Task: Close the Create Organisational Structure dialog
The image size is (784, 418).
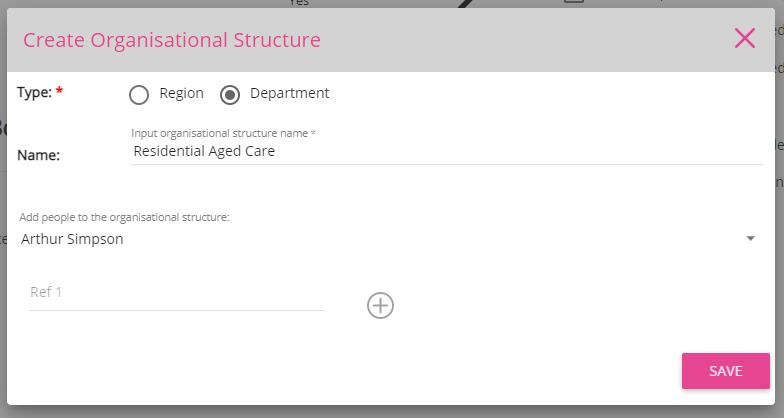Action: click(745, 39)
